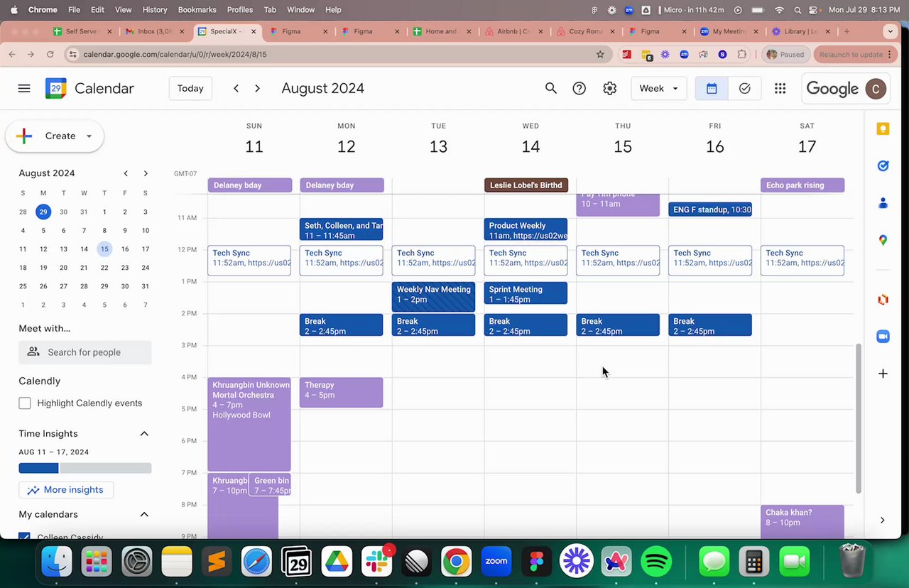Open Chaka khan? event on Saturday

click(x=802, y=521)
